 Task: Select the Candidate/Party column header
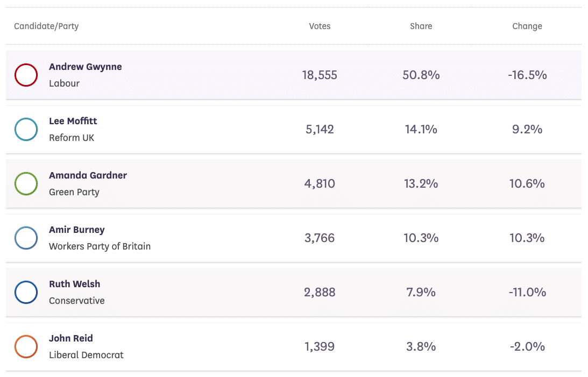(x=46, y=26)
